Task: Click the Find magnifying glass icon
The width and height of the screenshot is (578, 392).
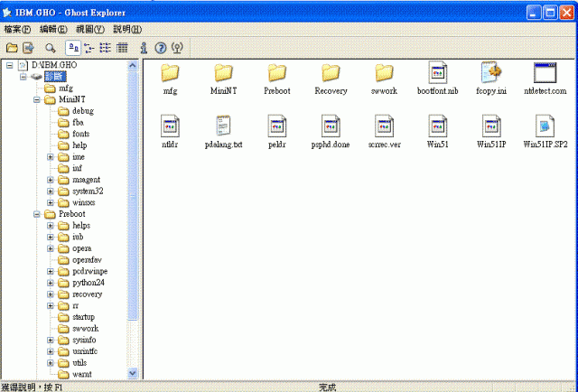Action: click(51, 48)
